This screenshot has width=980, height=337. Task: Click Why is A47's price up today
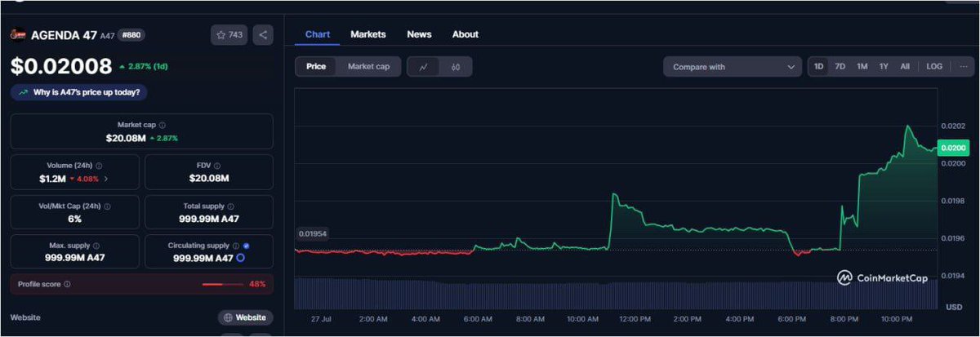point(78,92)
